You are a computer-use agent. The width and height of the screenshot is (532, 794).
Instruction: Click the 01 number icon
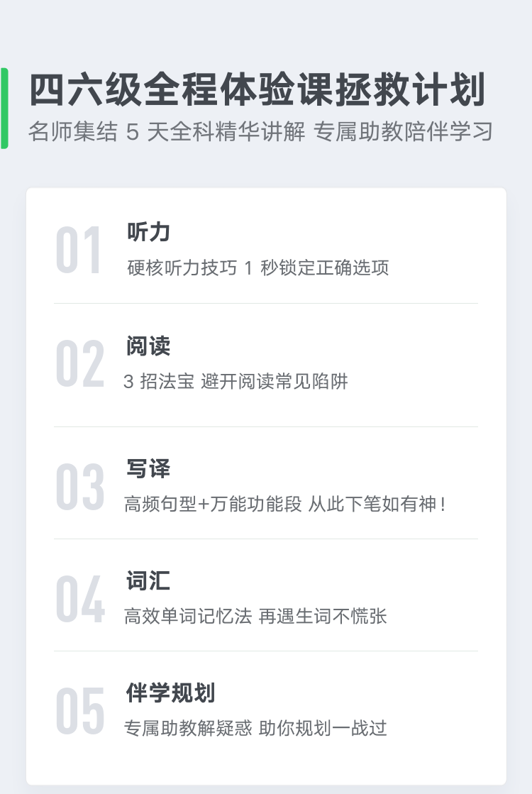(78, 250)
